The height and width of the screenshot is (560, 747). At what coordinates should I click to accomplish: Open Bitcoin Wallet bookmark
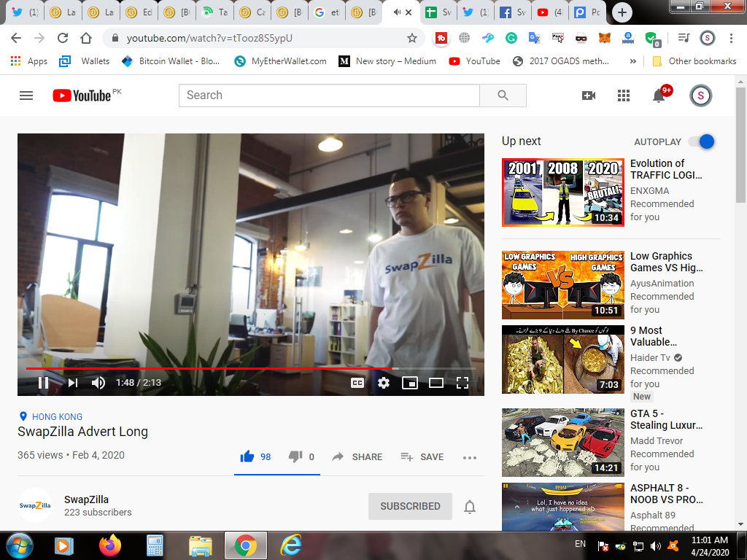click(171, 61)
